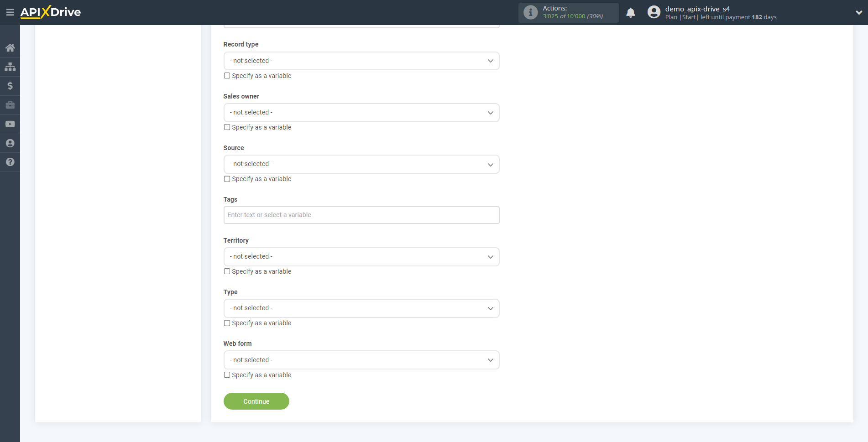Open the help question mark icon
Viewport: 868px width, 442px height.
10,162
